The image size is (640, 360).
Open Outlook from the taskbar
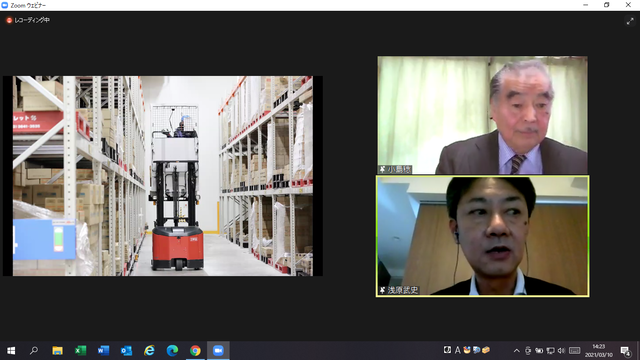[126, 351]
